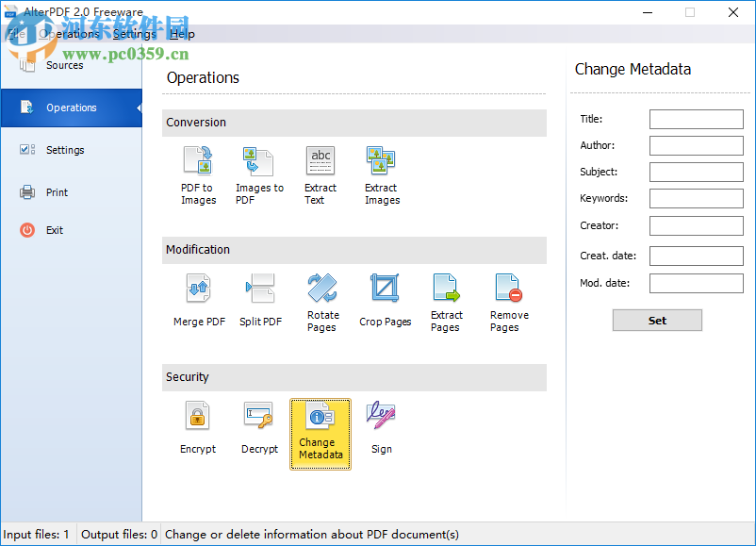Open the Print section in sidebar

57,192
